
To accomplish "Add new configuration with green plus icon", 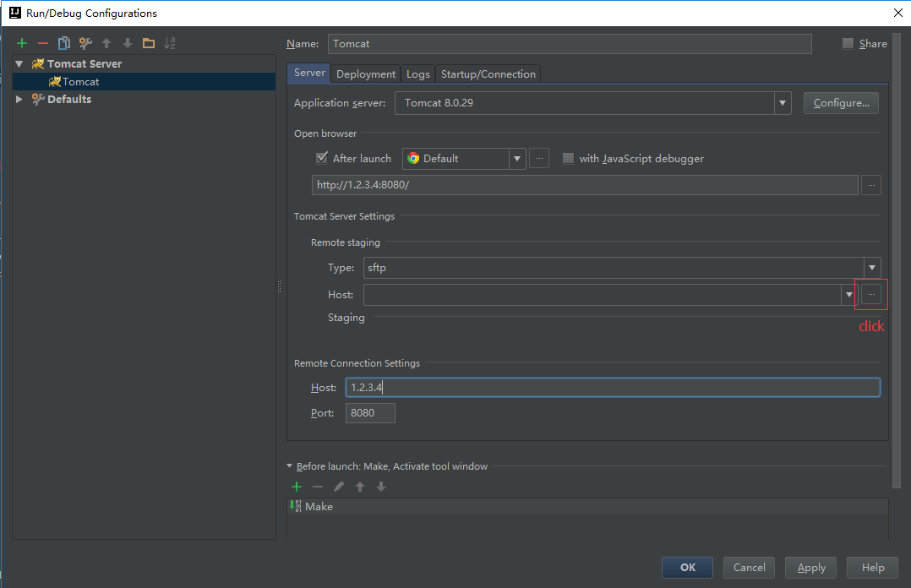I will click(22, 43).
